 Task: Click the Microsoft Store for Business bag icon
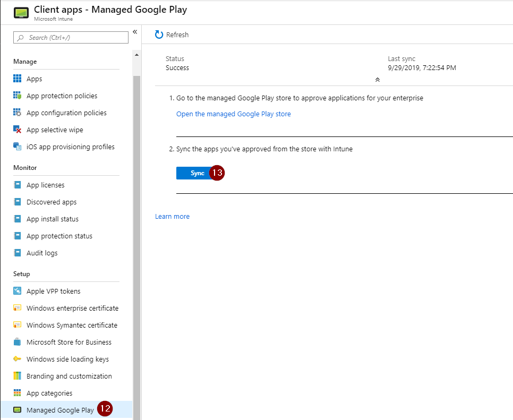(x=17, y=342)
